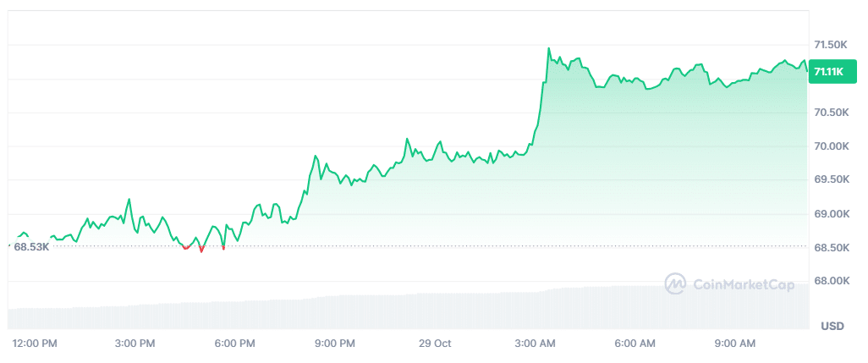Select the 3:00 AM time axis label
The height and width of the screenshot is (363, 868).
(x=535, y=344)
